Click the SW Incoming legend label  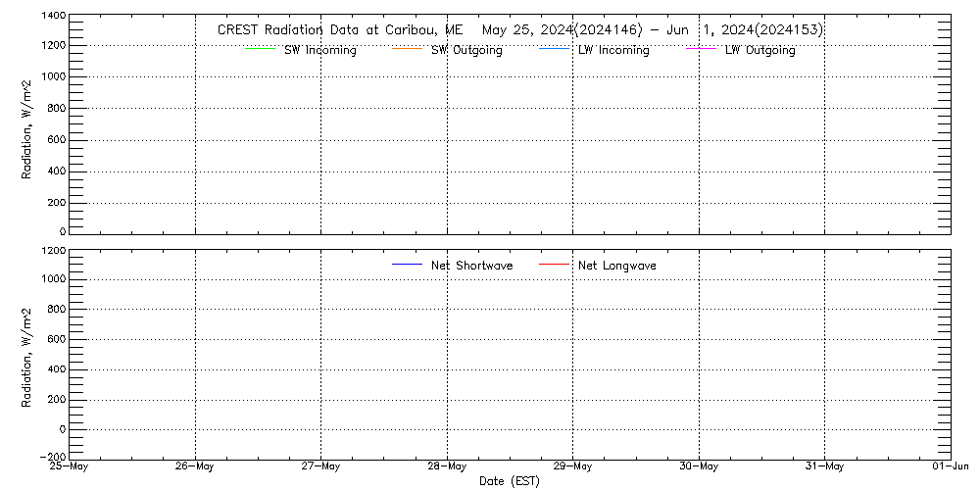(319, 51)
